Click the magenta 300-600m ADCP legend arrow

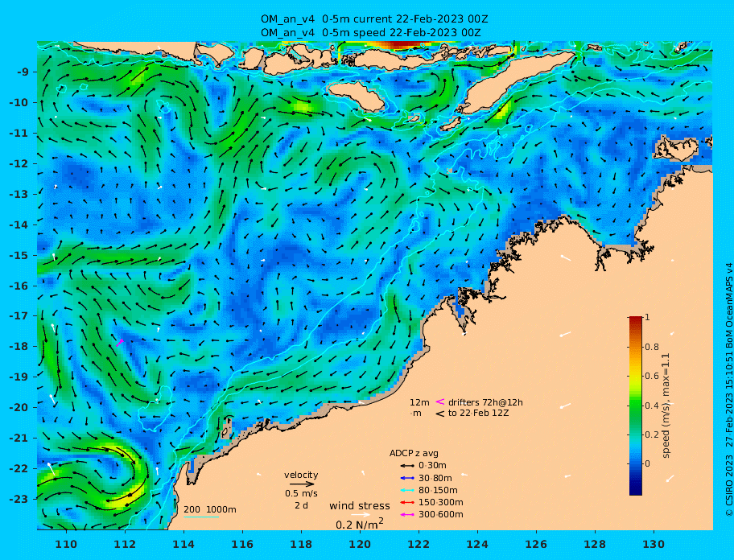pos(407,515)
